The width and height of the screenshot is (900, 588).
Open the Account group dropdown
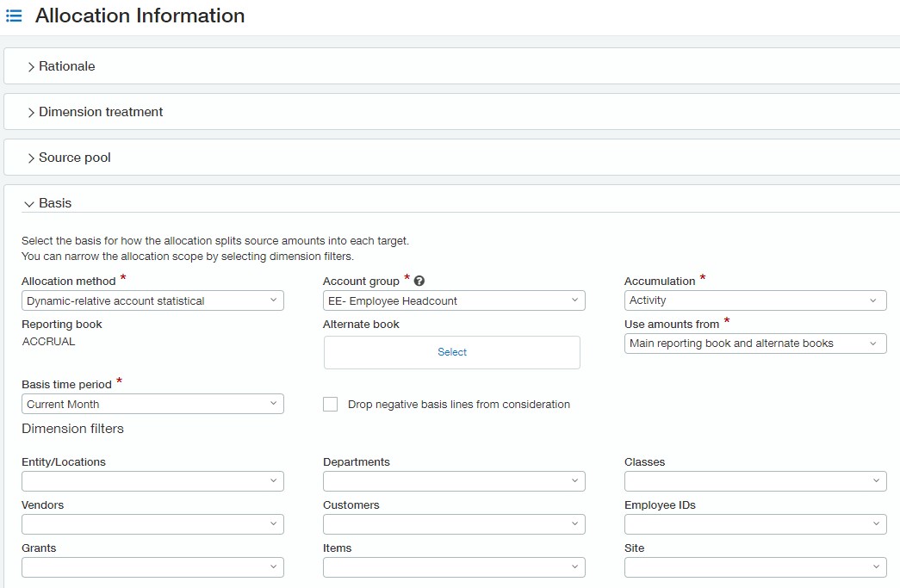454,300
